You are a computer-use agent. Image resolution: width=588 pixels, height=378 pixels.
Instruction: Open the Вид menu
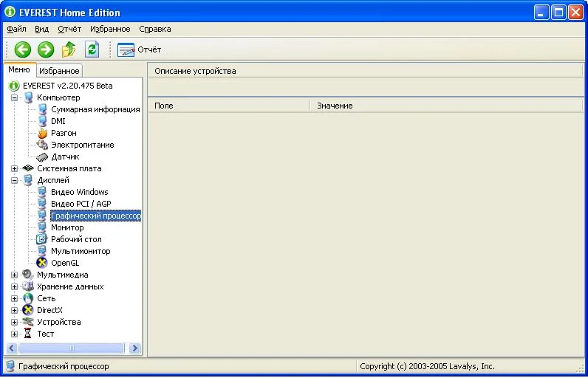point(41,29)
